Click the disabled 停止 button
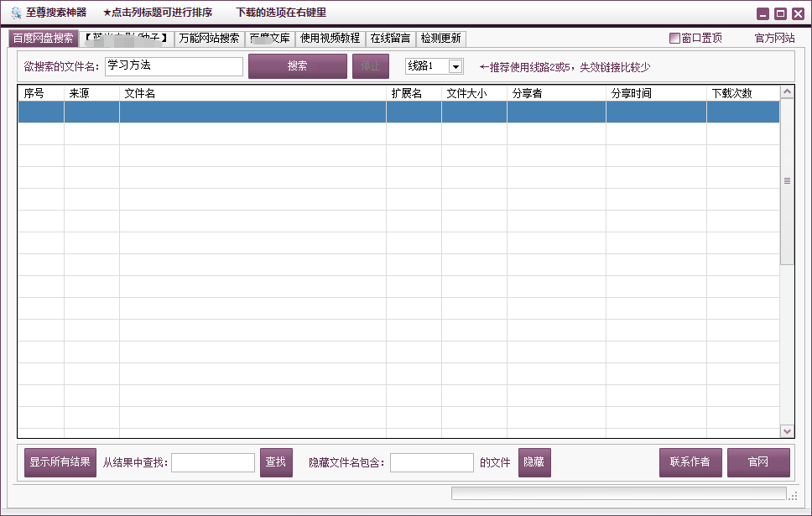This screenshot has height=516, width=812. (x=371, y=66)
